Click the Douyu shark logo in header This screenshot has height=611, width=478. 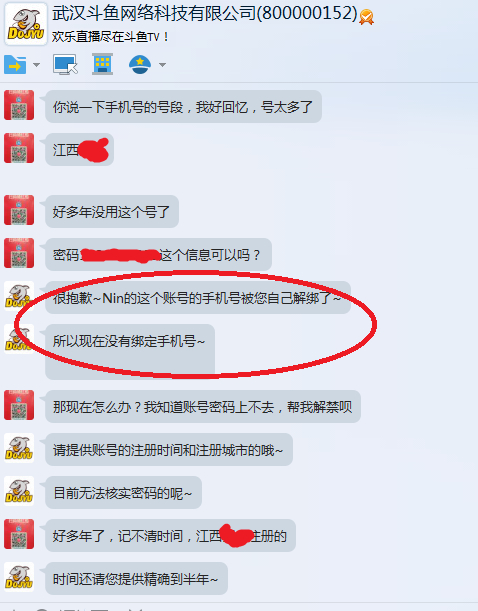coord(26,24)
